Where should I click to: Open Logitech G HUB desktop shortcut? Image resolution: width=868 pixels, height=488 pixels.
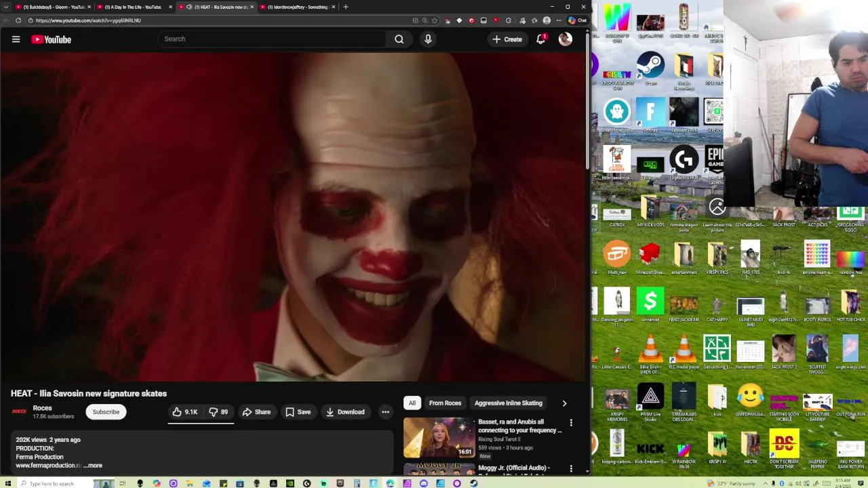[x=684, y=163]
